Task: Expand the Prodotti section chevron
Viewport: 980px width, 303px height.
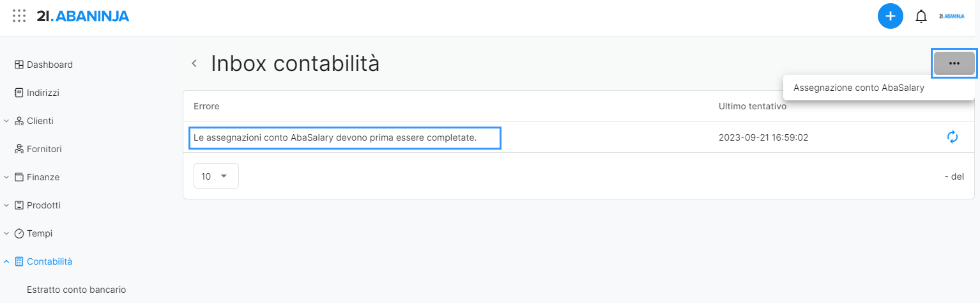Action: pos(6,205)
